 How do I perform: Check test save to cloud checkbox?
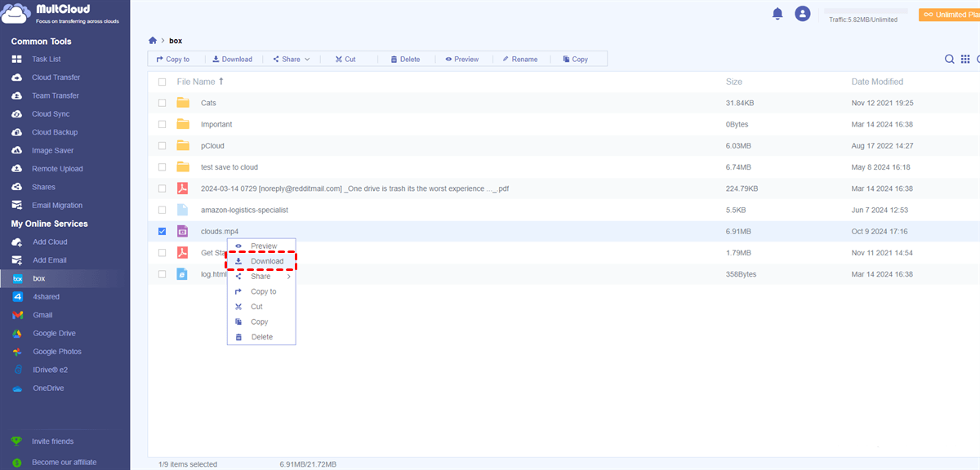coord(162,167)
